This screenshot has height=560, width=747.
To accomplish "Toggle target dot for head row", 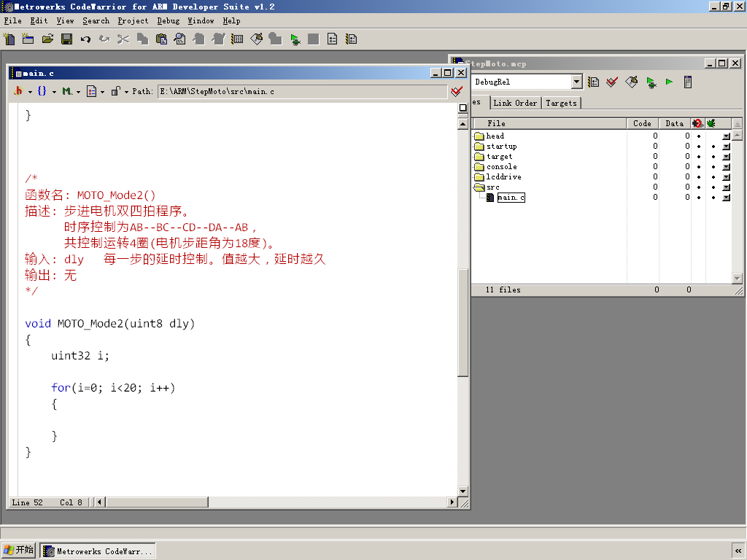I will pyautogui.click(x=699, y=136).
